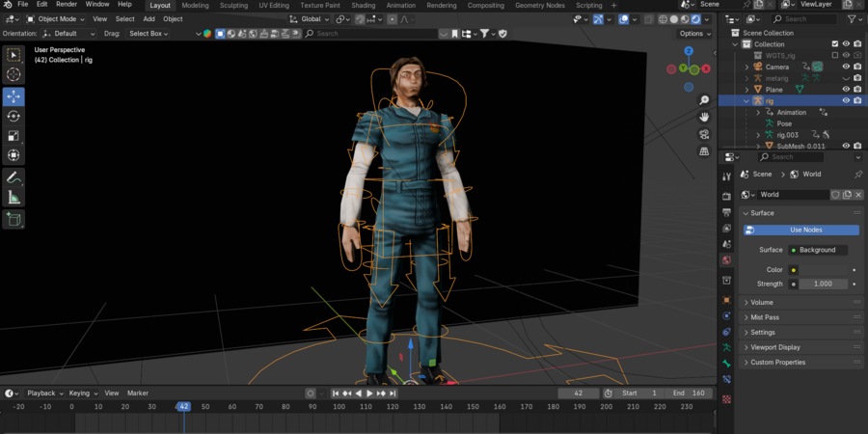
Task: Toggle proportional editing
Action: (x=393, y=19)
